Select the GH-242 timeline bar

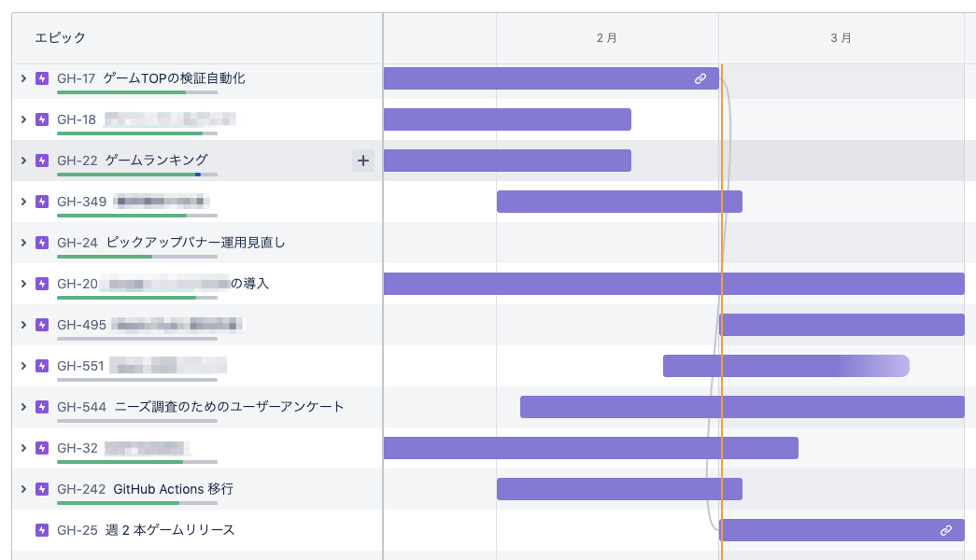(618, 489)
